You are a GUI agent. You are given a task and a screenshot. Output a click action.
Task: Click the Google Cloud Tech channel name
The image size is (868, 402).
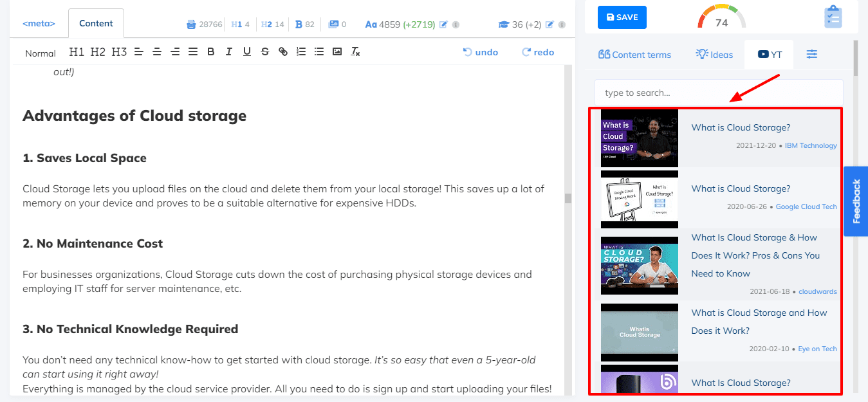806,206
